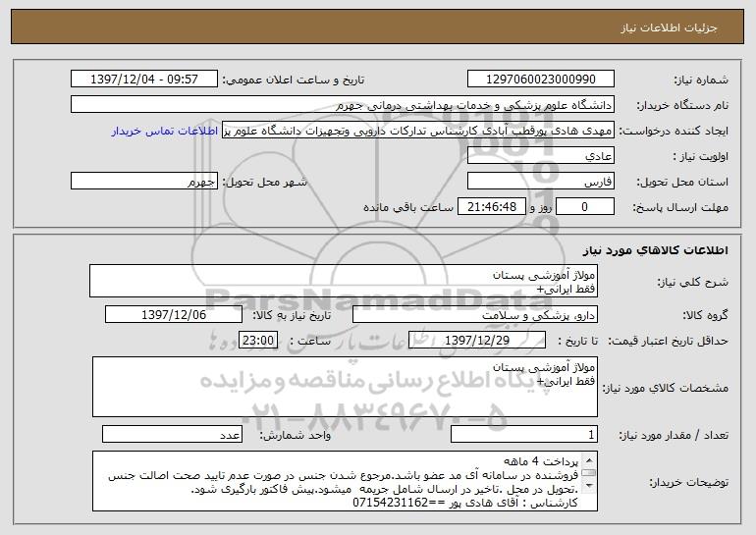The width and height of the screenshot is (756, 535).
Task: Click the time field showing 23:00
Action: (x=258, y=340)
